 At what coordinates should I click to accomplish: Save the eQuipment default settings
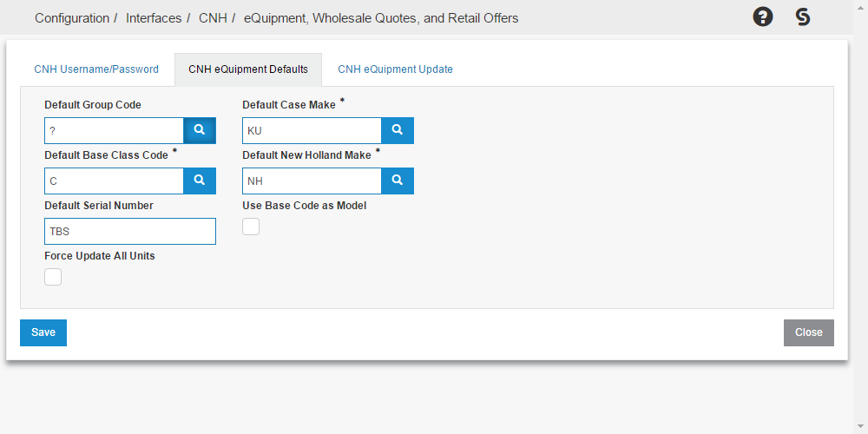[x=43, y=332]
